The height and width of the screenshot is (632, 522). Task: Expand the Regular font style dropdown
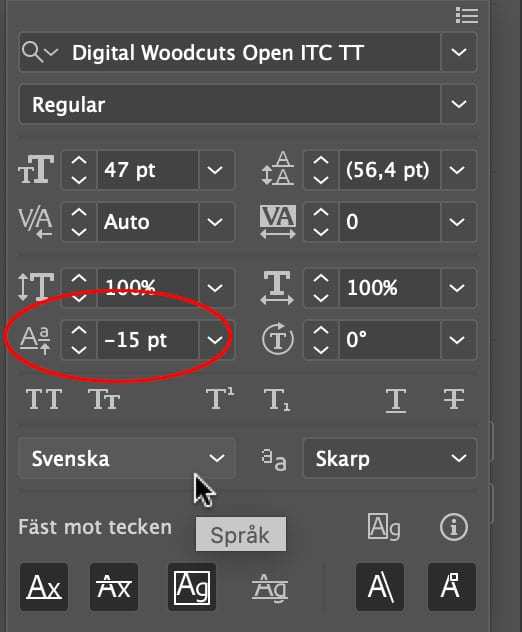click(459, 104)
